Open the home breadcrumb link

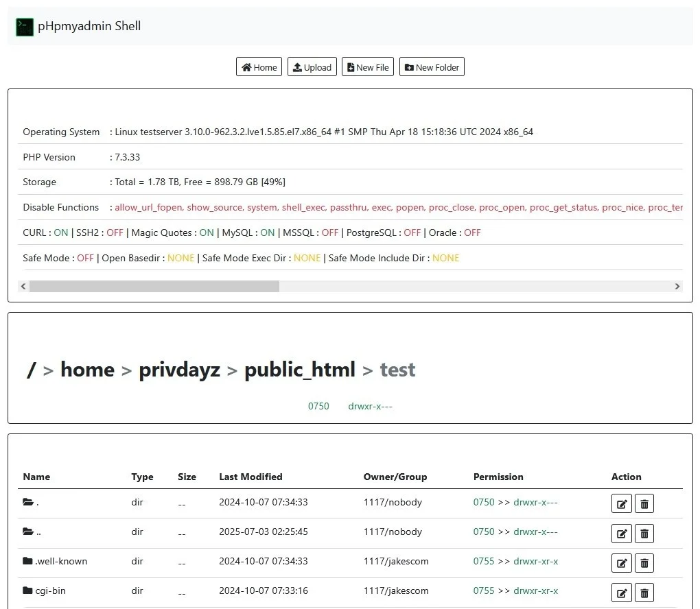(87, 369)
